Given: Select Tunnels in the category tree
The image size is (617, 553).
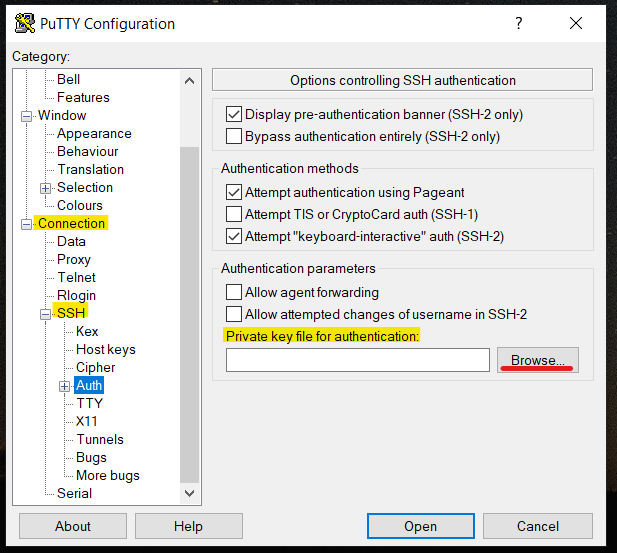Looking at the screenshot, I should pyautogui.click(x=100, y=439).
